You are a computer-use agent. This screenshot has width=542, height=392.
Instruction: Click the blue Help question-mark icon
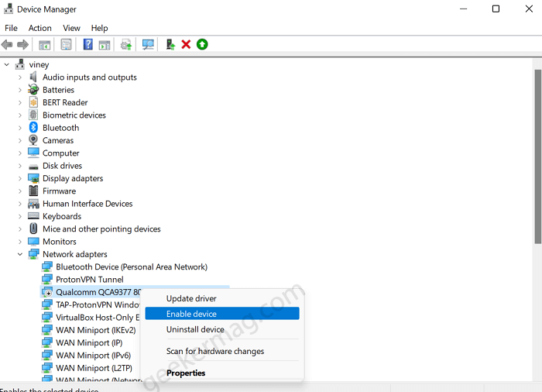click(x=88, y=44)
